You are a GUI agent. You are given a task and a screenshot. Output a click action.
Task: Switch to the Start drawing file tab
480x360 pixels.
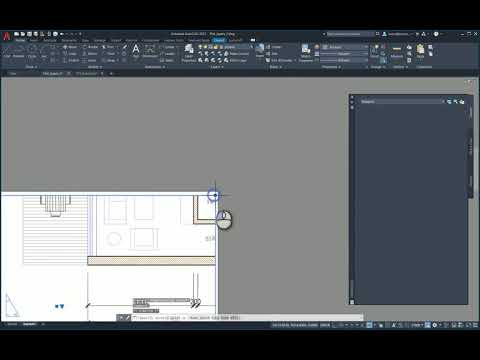pos(12,73)
